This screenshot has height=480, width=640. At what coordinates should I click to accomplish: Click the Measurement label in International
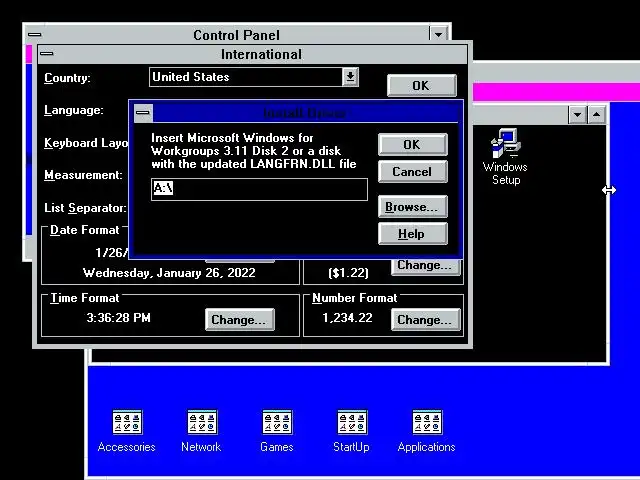point(83,175)
